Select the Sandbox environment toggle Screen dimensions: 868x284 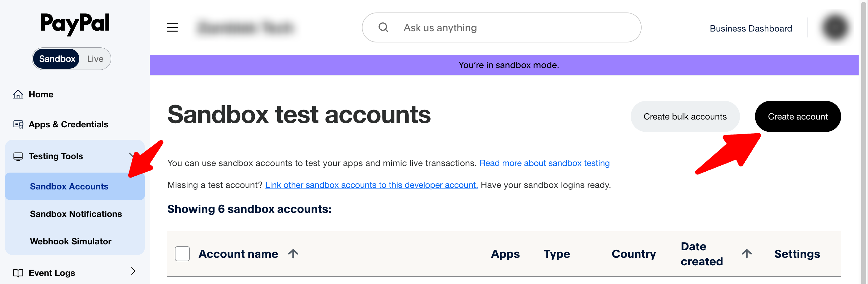[x=57, y=59]
